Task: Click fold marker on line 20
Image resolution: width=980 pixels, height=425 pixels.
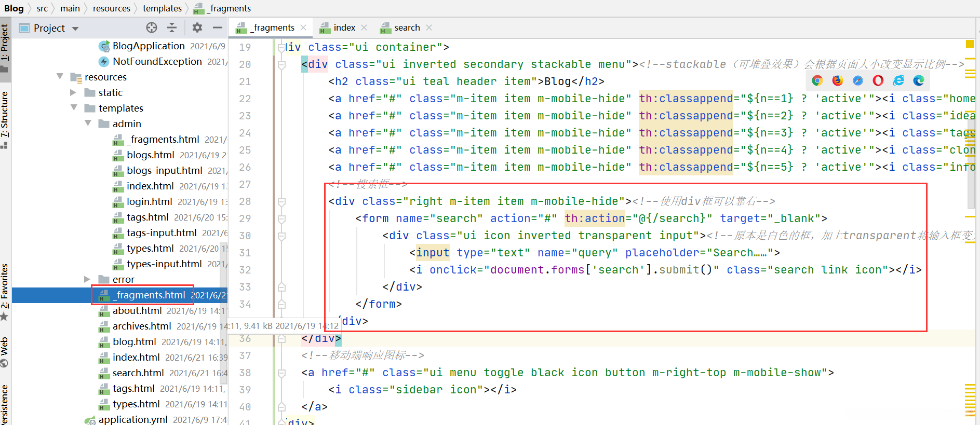Action: coord(281,64)
